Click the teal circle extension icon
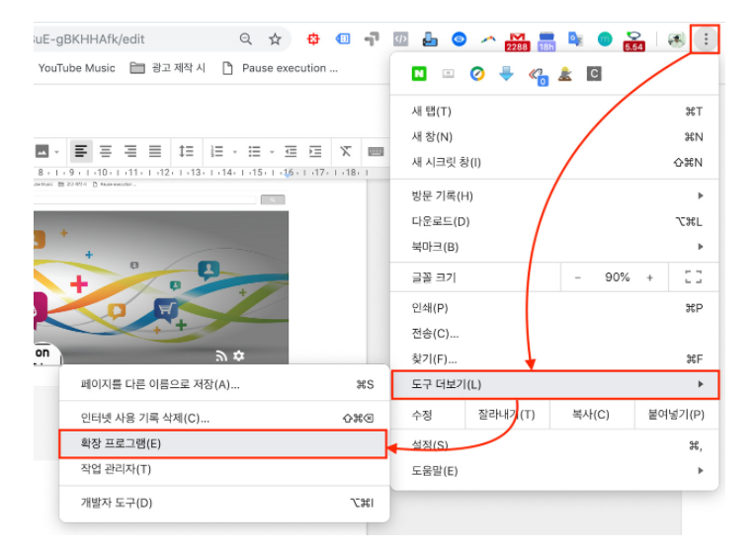The image size is (756, 551). (x=605, y=39)
